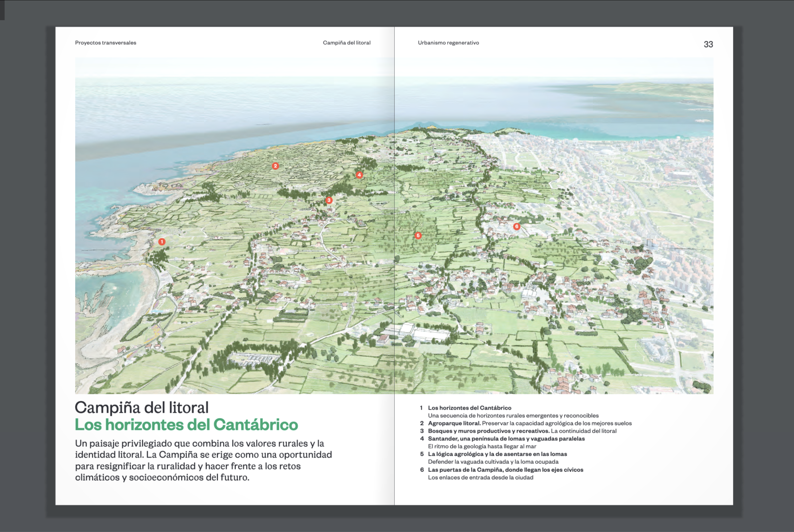Click legend entry 'Los horizontes del Cantábrico'
The width and height of the screenshot is (794, 532).
[469, 408]
